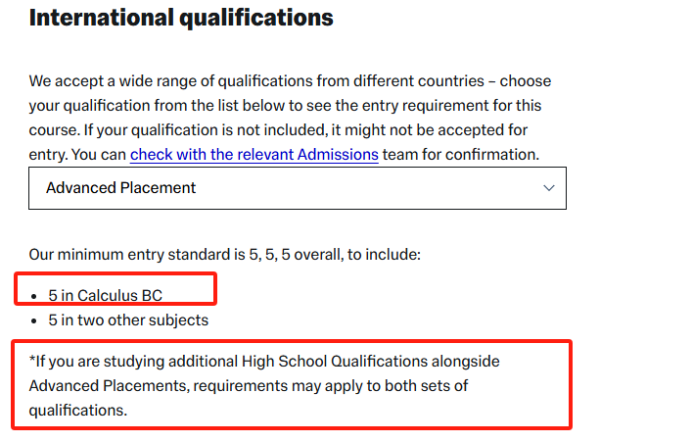Click 'Advanced Placements, requirements may apply' line
Viewport: 693px width, 442px height.
point(248,386)
